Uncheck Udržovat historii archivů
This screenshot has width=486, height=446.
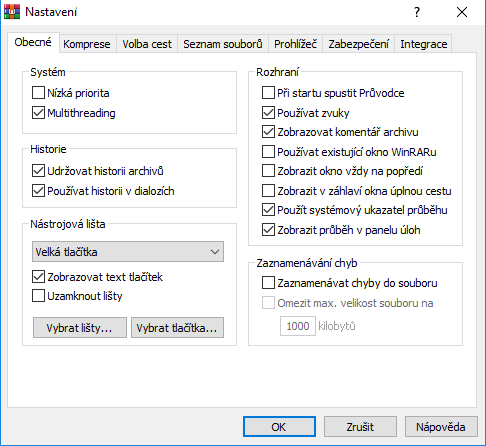(38, 171)
